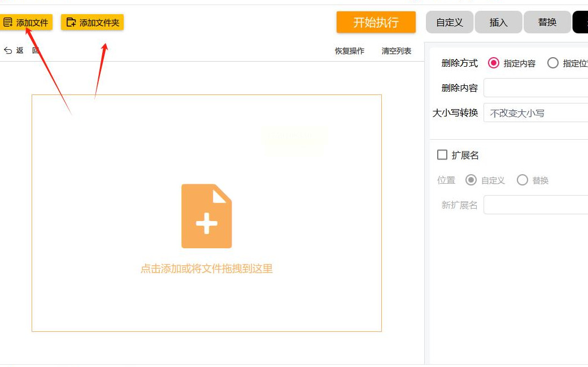Image resolution: width=588 pixels, height=367 pixels.
Task: Switch to the 替换 tab
Action: click(547, 22)
